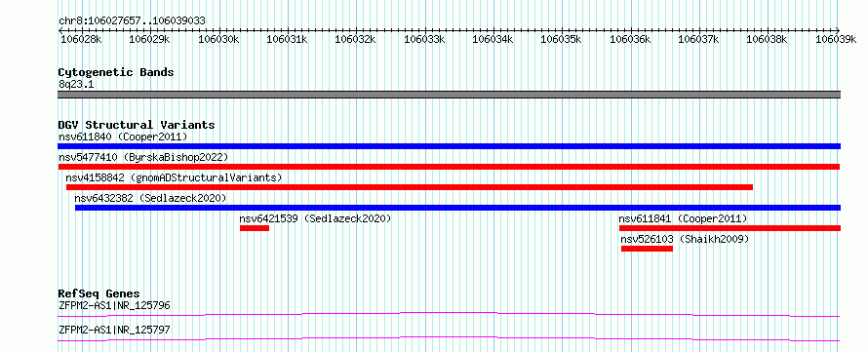
Task: Click the 106029k ruler position
Action: (x=149, y=39)
